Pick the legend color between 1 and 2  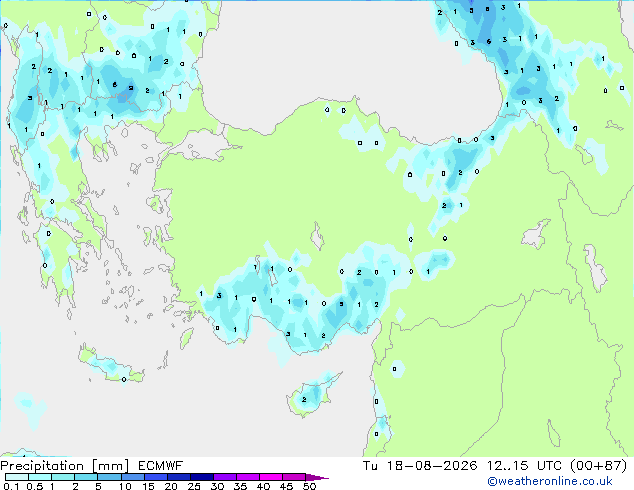pos(63,477)
